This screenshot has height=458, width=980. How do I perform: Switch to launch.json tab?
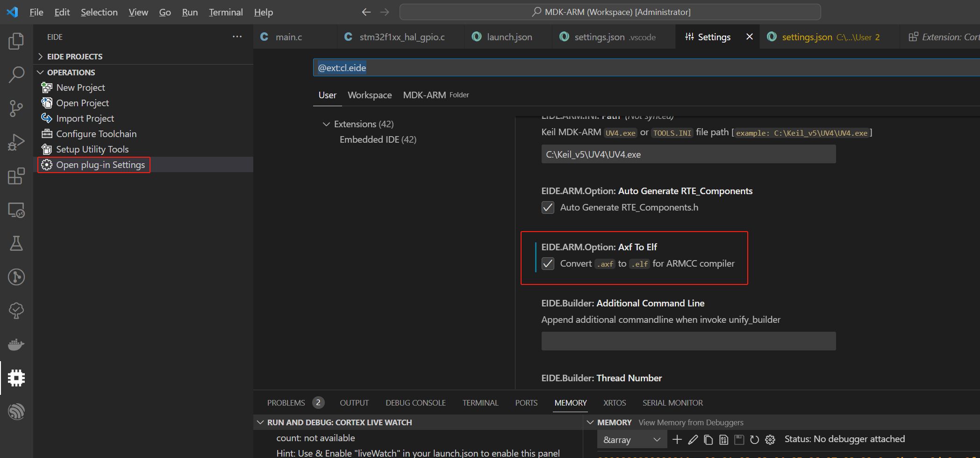pos(509,37)
